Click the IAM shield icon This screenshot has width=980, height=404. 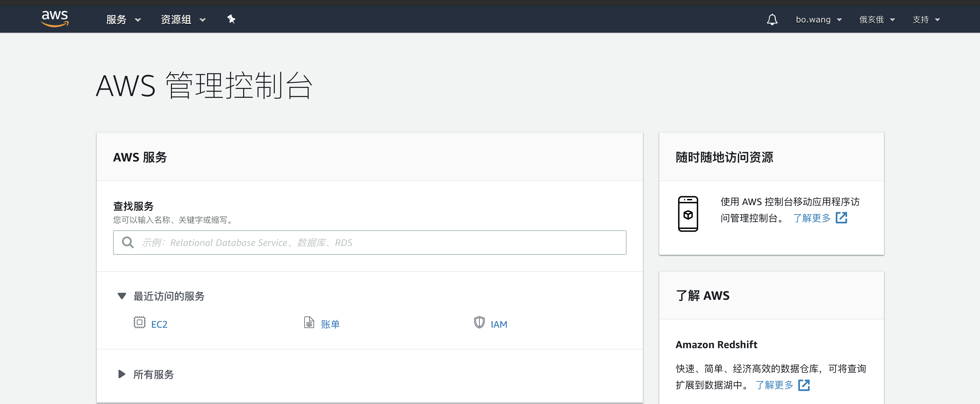479,323
